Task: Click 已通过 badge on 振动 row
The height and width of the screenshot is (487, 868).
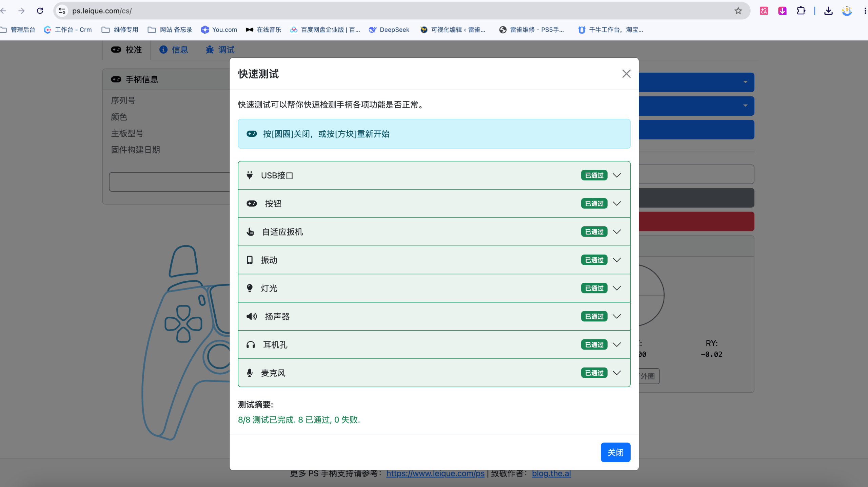Action: click(594, 260)
